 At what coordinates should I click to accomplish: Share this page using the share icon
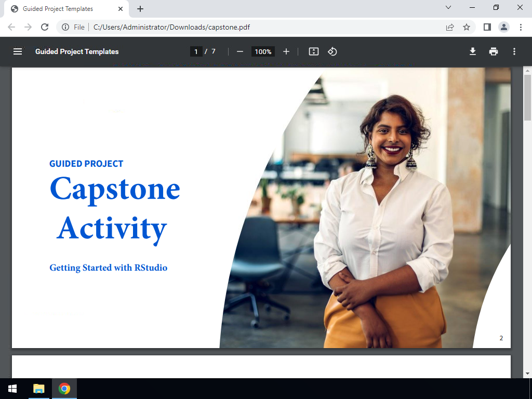pos(450,27)
